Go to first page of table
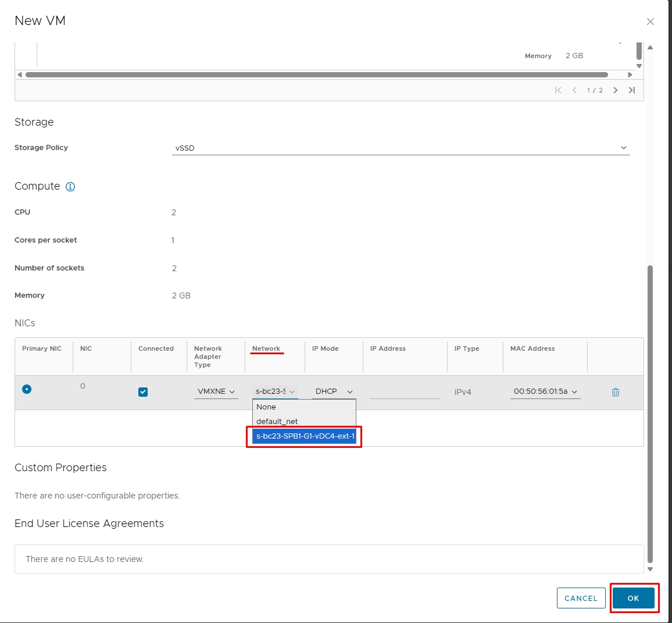 [x=558, y=90]
